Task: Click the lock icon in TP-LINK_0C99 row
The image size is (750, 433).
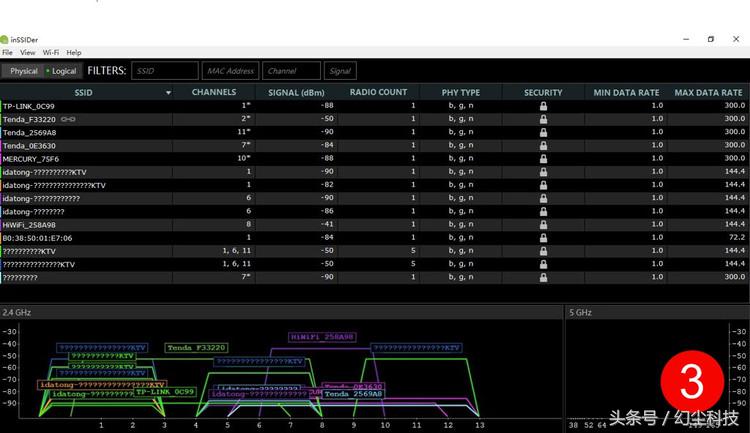Action: tap(543, 105)
